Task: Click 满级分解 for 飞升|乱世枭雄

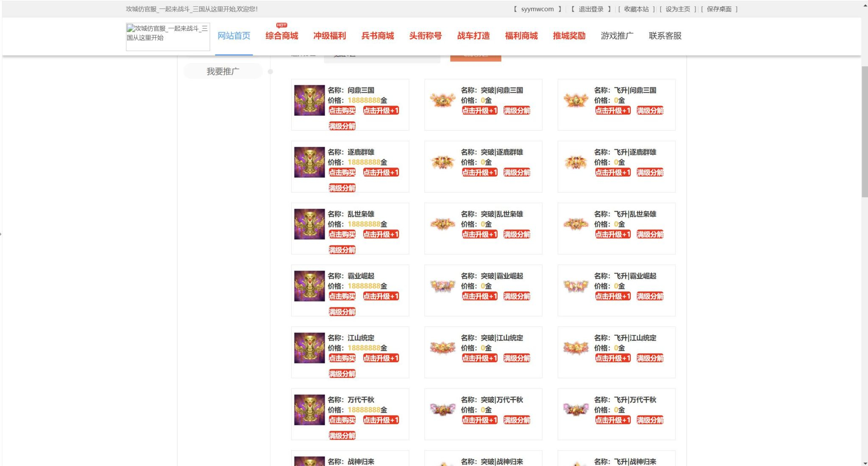Action: (650, 234)
